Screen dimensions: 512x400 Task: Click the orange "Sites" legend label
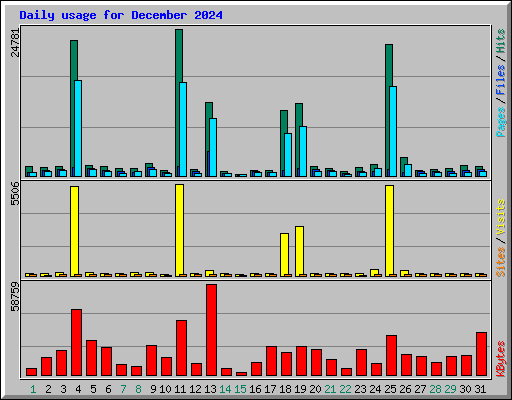[x=501, y=262]
